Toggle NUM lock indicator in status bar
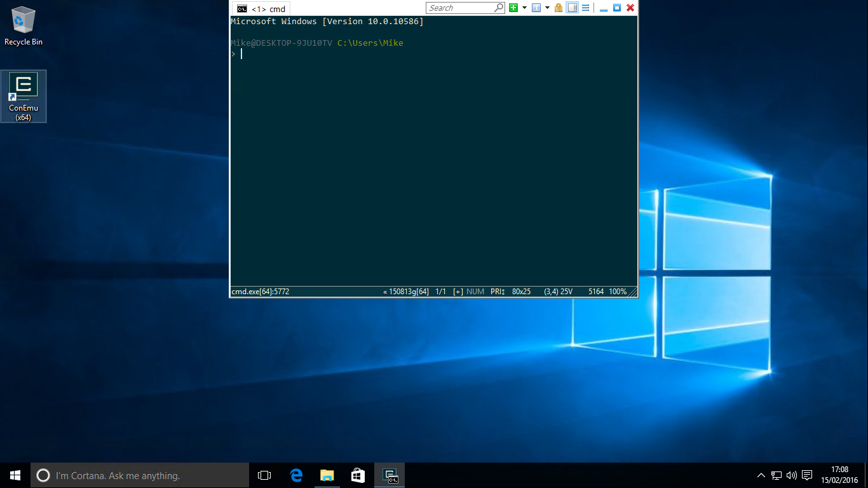Viewport: 868px width, 488px height. [475, 292]
